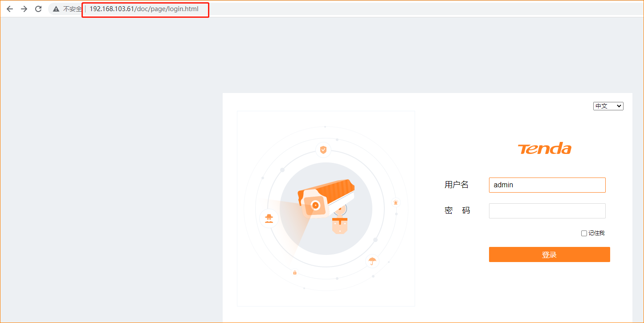The width and height of the screenshot is (644, 323).
Task: Click the 不安全 warning text
Action: click(x=73, y=9)
